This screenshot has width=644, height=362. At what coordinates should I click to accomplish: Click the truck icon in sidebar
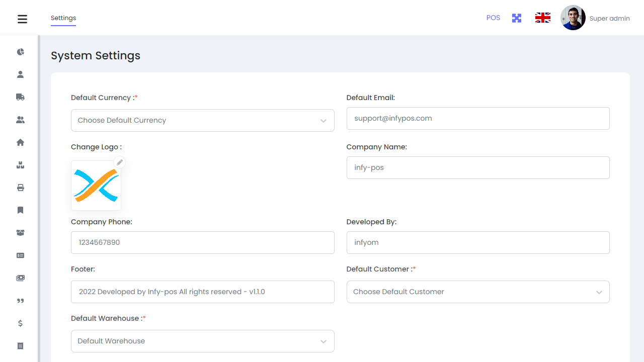(x=20, y=97)
